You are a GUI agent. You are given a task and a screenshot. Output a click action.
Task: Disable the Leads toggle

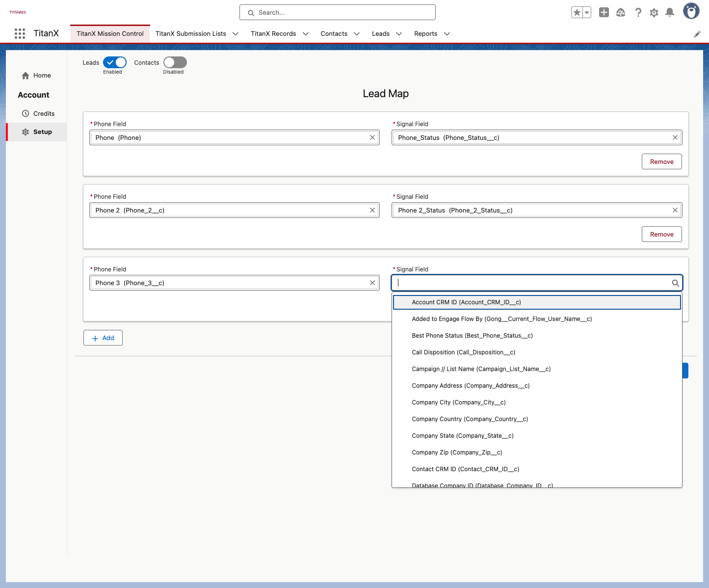[x=115, y=62]
